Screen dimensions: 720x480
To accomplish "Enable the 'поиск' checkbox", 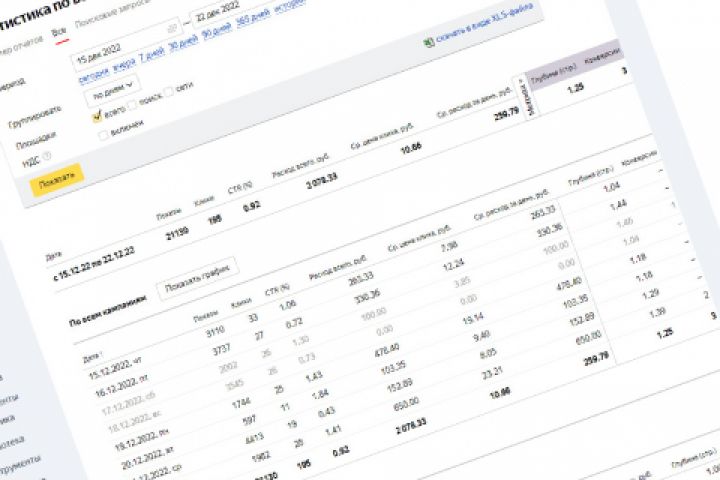I will coord(133,104).
